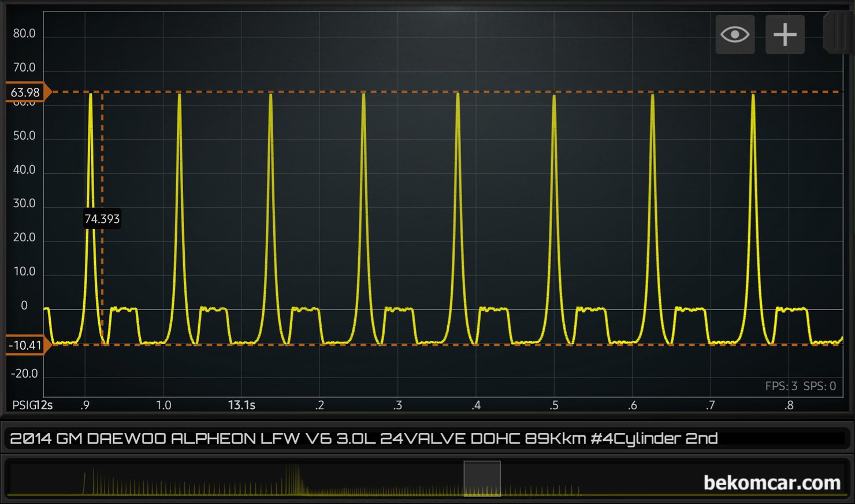Click the highlighted window in overview timeline
Screen dimensions: 855x504
482,479
